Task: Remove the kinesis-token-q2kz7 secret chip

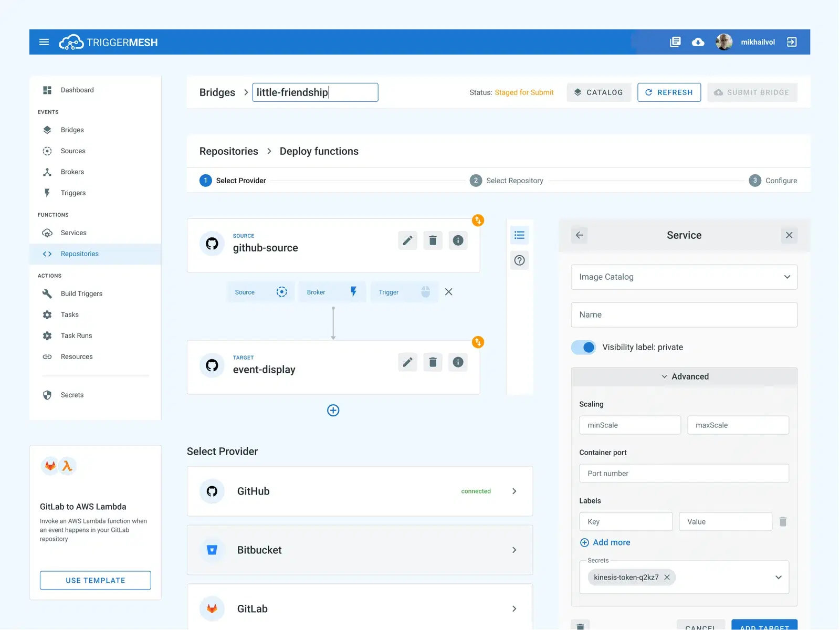Action: (667, 577)
